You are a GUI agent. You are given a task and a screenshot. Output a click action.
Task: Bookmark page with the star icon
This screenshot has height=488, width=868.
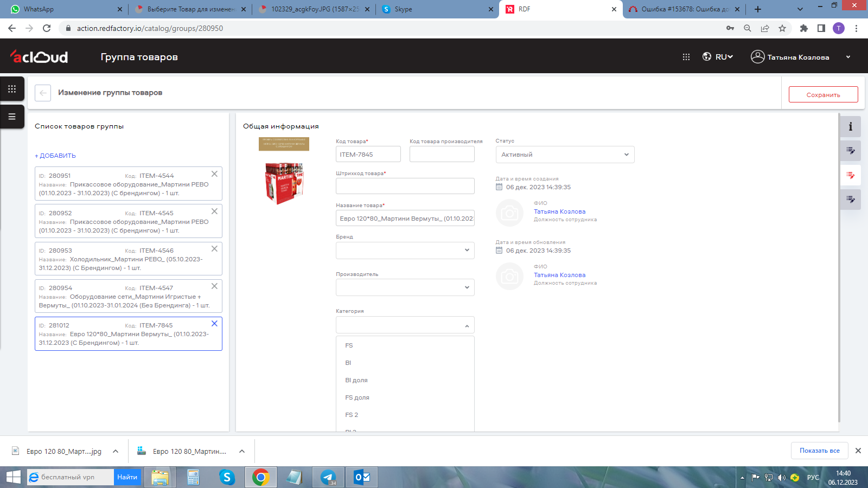(782, 28)
